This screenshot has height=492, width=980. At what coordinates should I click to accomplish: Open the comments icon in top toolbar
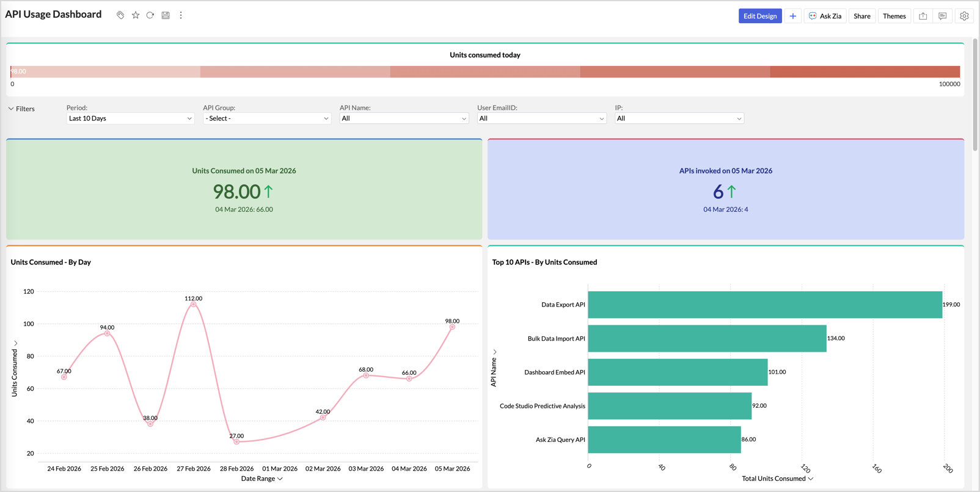point(942,16)
